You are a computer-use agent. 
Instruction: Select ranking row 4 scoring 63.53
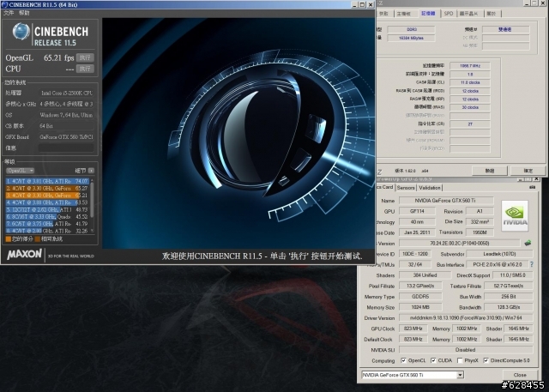click(x=47, y=202)
